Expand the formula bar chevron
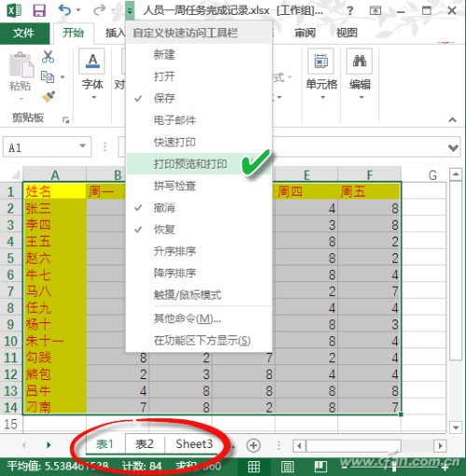 click(x=453, y=148)
